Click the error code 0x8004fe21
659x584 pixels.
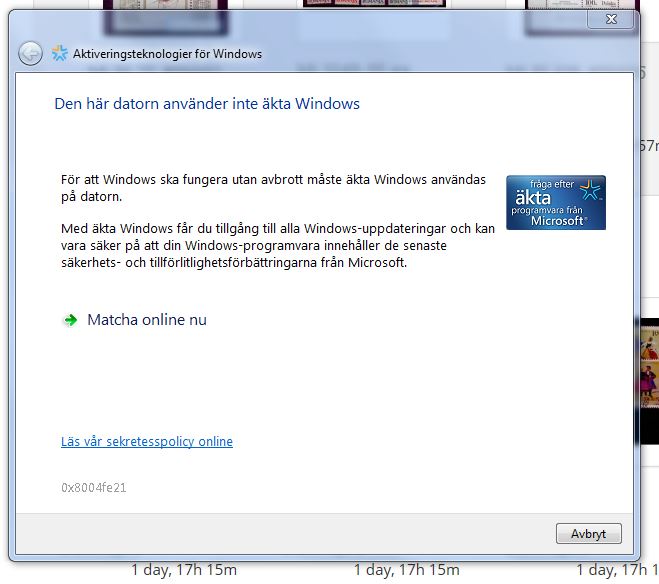click(93, 488)
